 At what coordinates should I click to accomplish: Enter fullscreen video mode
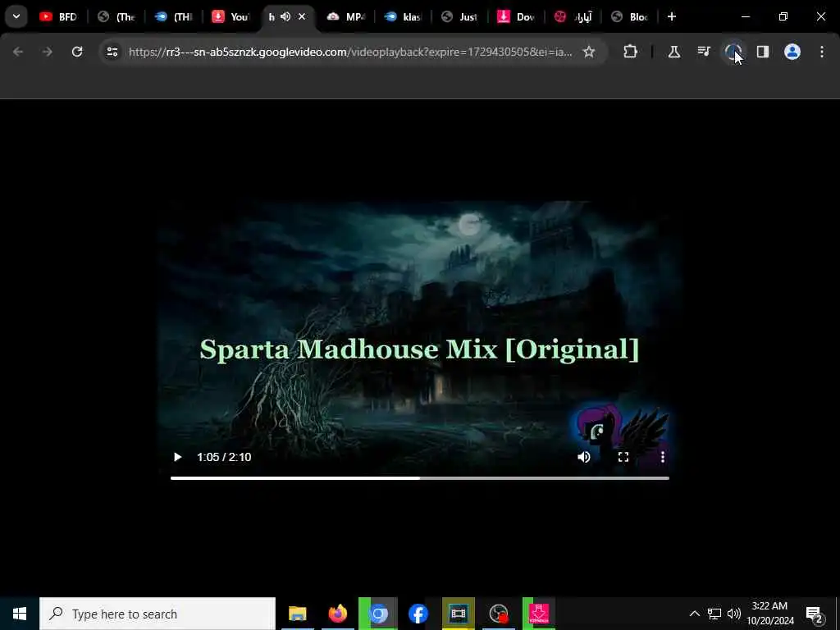pos(623,457)
